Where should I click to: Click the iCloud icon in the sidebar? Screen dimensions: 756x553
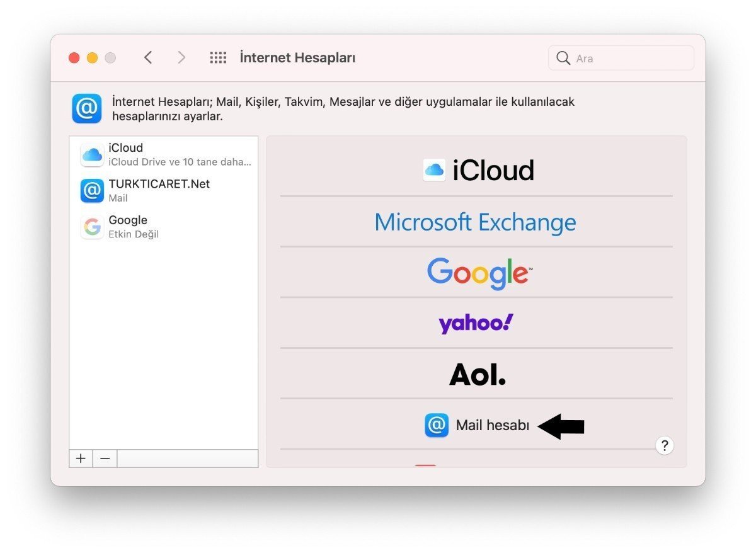(x=92, y=154)
